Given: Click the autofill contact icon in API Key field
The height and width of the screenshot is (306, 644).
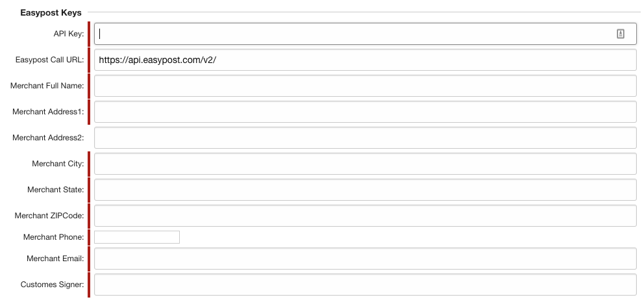Looking at the screenshot, I should 620,34.
